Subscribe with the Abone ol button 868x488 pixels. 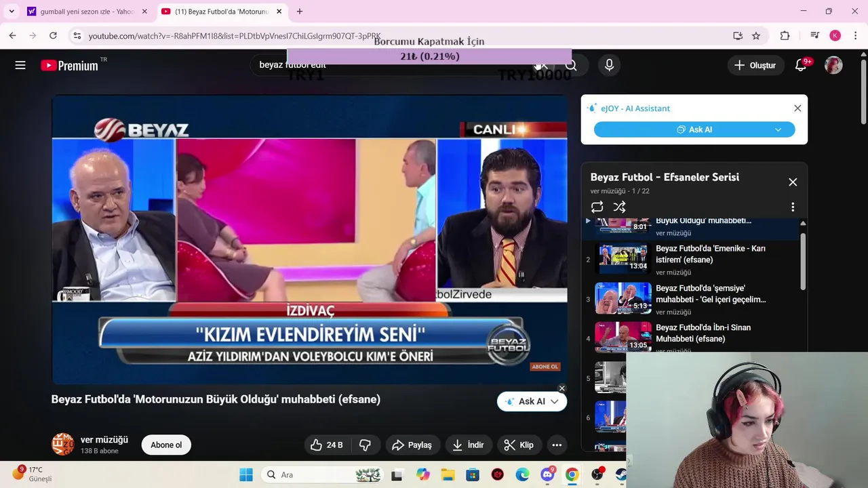[x=166, y=445]
